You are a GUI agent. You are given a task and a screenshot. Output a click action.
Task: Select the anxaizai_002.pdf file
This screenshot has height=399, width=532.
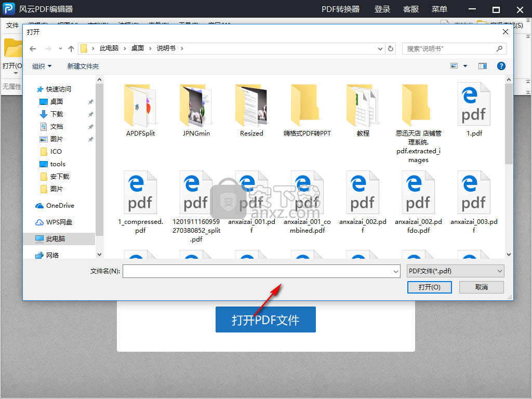pos(363,203)
